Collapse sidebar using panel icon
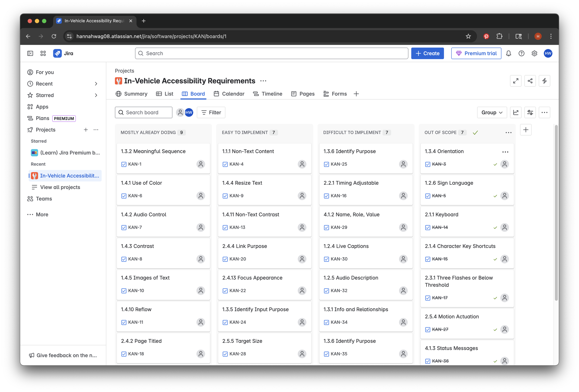 (x=30, y=53)
